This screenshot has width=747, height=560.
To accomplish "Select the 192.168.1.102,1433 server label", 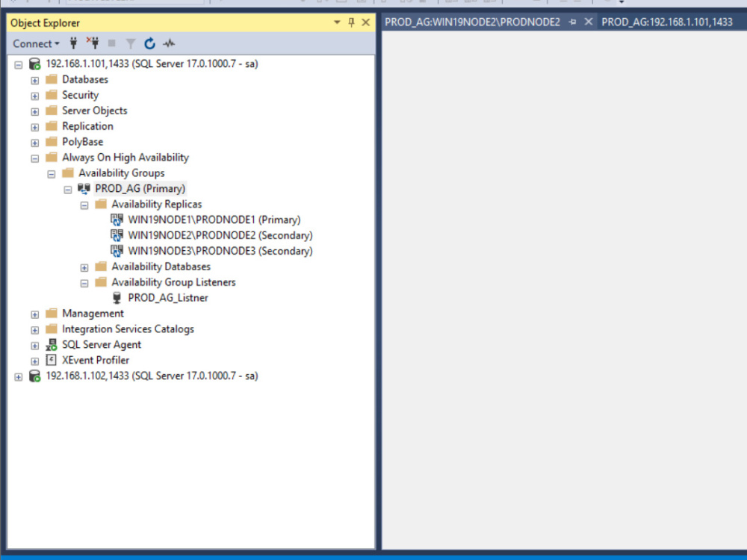I will pyautogui.click(x=152, y=376).
